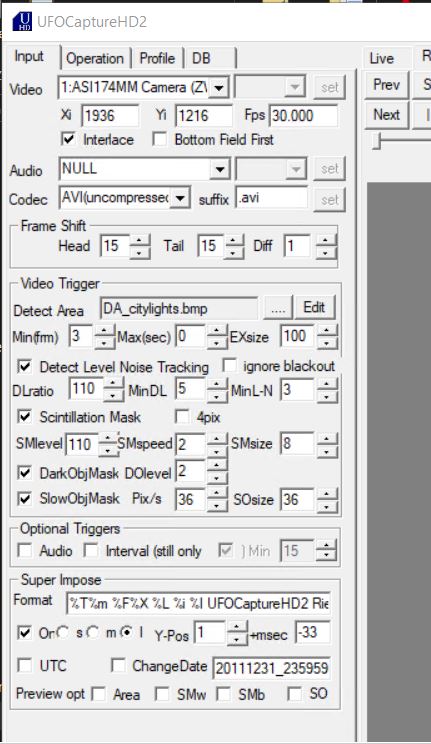
Task: Click the suffix .avi input field
Action: [271, 197]
